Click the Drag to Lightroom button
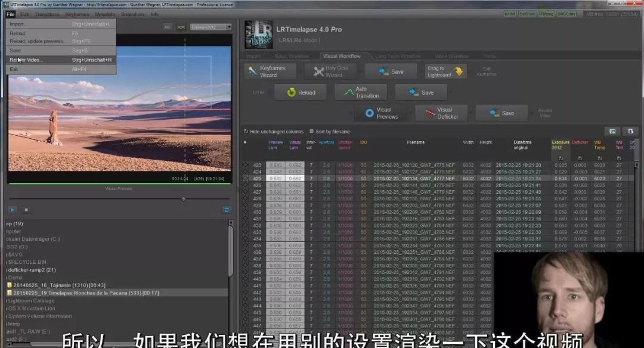The height and width of the screenshot is (348, 644). pos(445,72)
